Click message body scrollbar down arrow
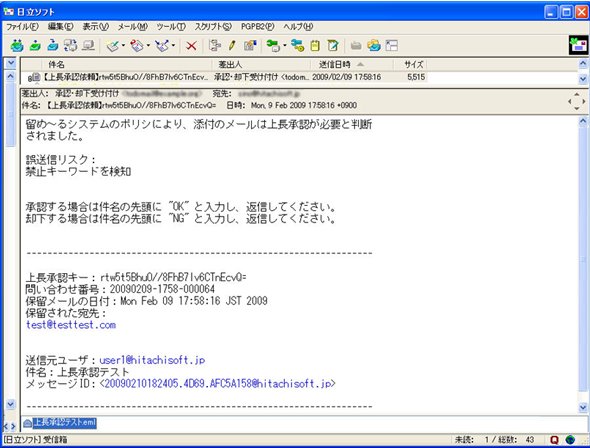The height and width of the screenshot is (448, 590). (x=583, y=407)
